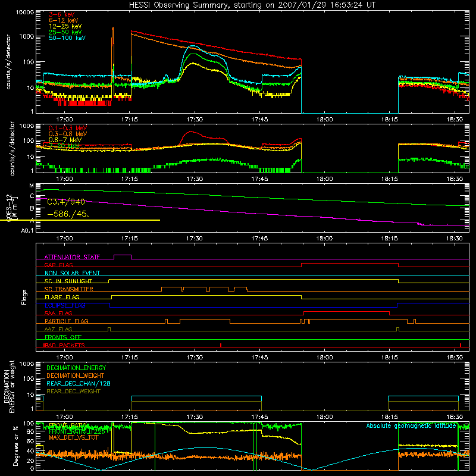Select the FRONTS_OFF flag label
This screenshot has height=476, width=476.
pos(63,337)
